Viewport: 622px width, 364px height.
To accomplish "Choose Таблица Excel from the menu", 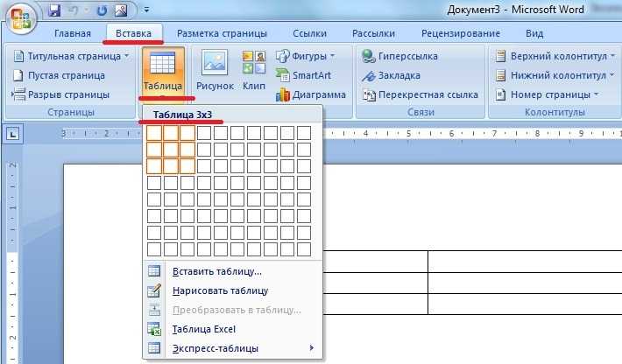I will coord(232,329).
